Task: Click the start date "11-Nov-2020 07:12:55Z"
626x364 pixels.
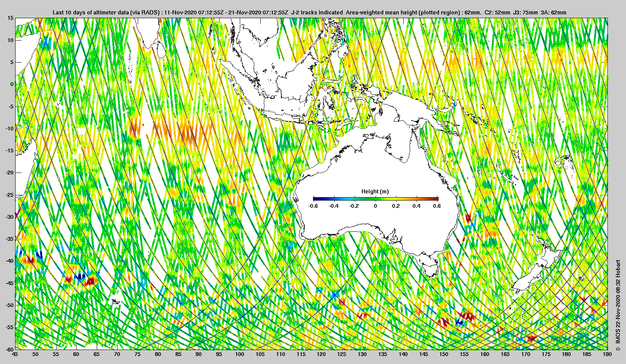Action: (x=193, y=13)
